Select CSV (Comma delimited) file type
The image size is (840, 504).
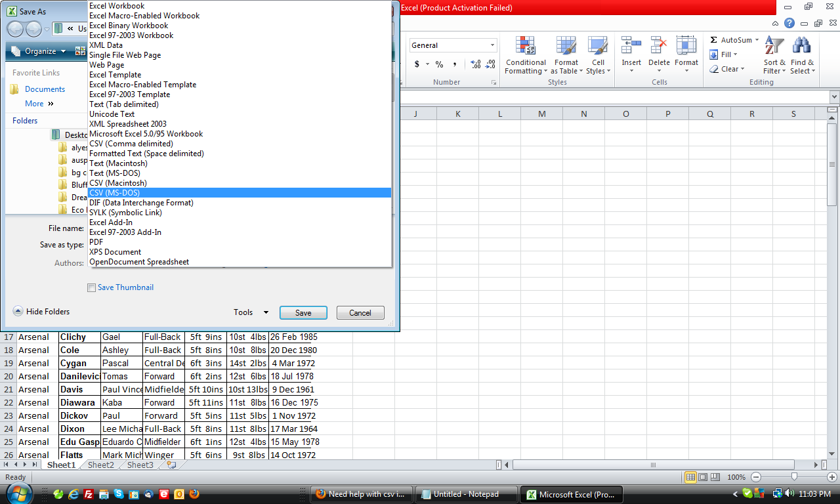131,144
